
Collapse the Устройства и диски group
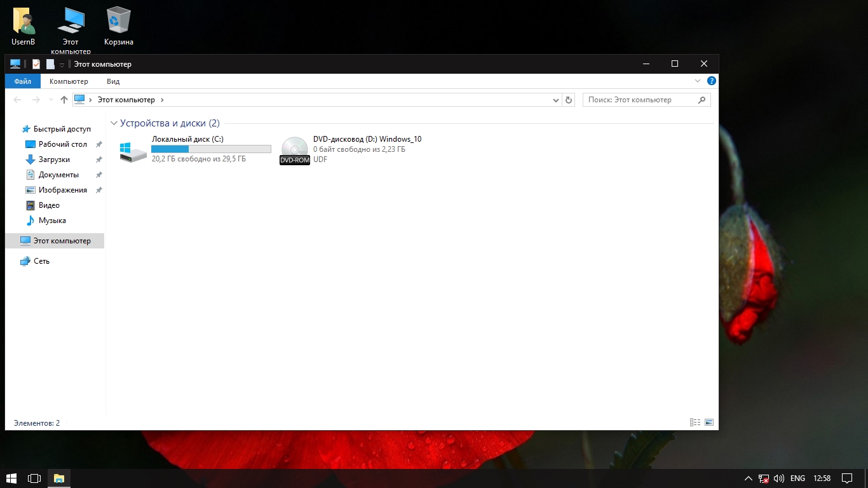coord(114,123)
